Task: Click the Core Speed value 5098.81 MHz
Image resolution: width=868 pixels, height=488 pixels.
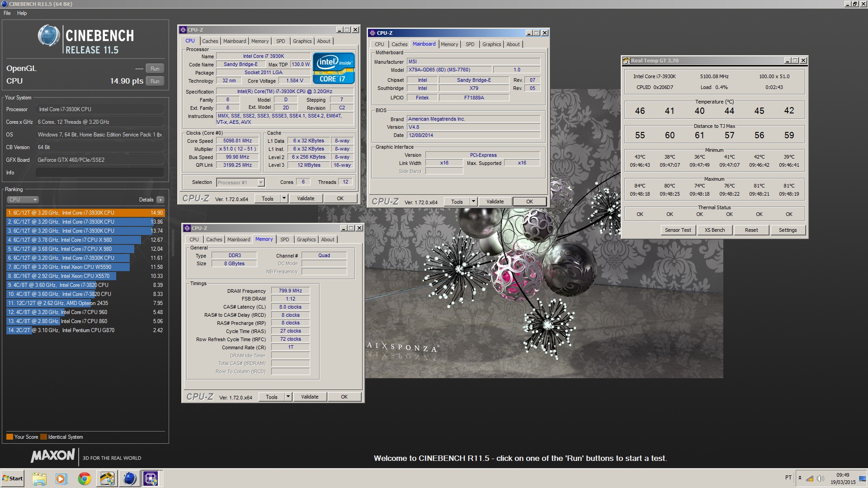Action: [x=237, y=141]
